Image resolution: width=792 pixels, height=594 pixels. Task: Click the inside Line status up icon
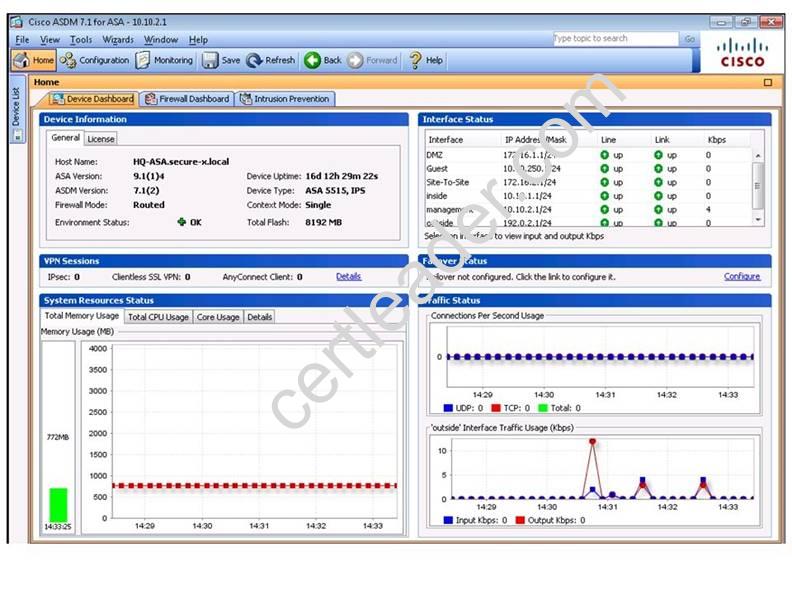coord(605,196)
